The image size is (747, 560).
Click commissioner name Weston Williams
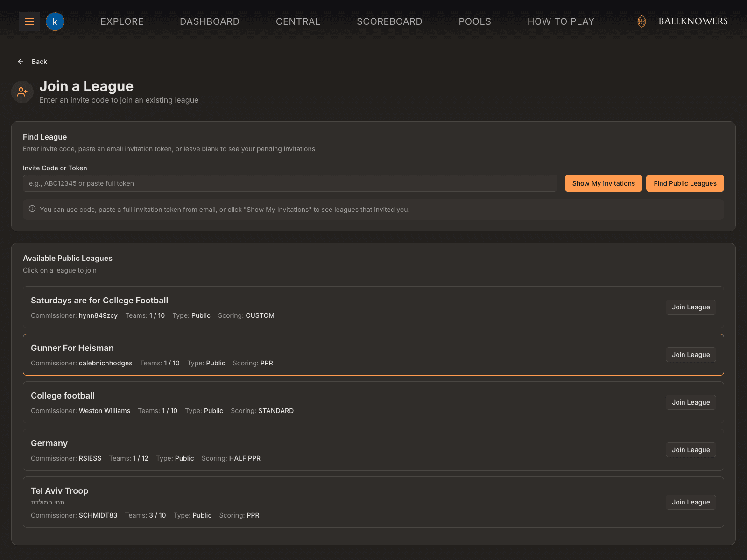(x=105, y=411)
